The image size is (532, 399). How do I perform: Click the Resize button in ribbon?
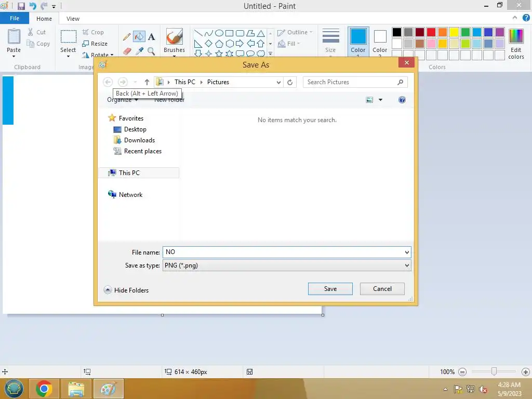pyautogui.click(x=95, y=44)
